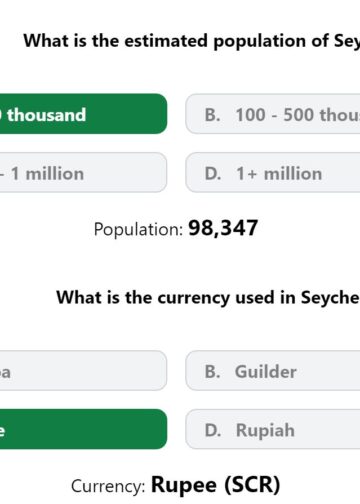
Task: Click the estimated population question heading
Action: pyautogui.click(x=192, y=41)
